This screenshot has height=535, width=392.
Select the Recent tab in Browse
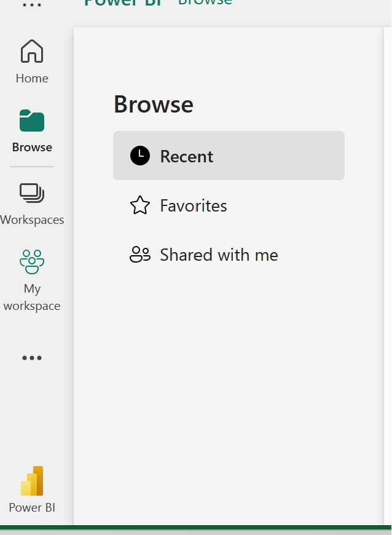(229, 156)
